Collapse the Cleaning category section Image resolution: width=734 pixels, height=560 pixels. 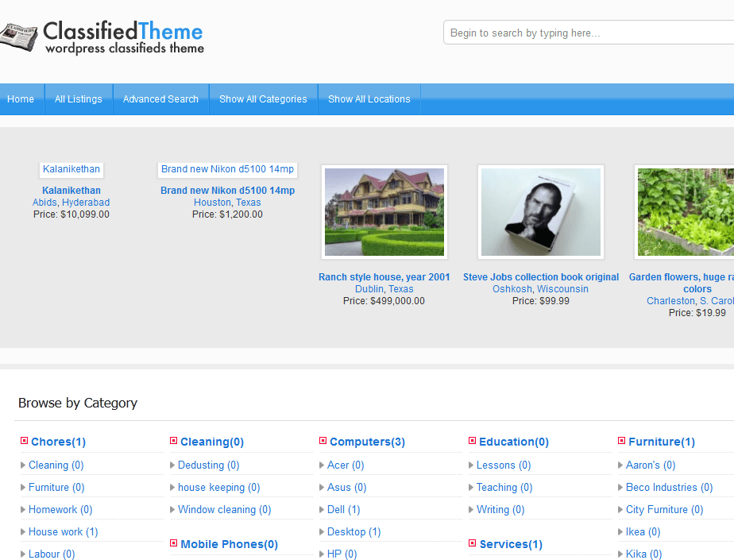(x=172, y=442)
